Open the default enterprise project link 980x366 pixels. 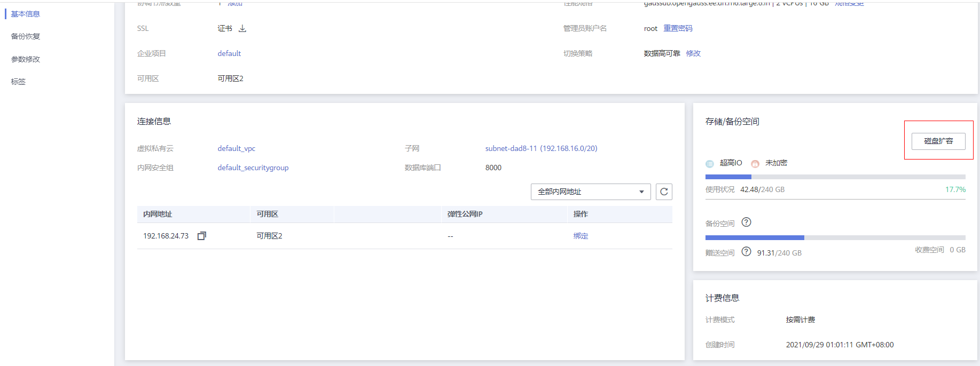(x=229, y=53)
